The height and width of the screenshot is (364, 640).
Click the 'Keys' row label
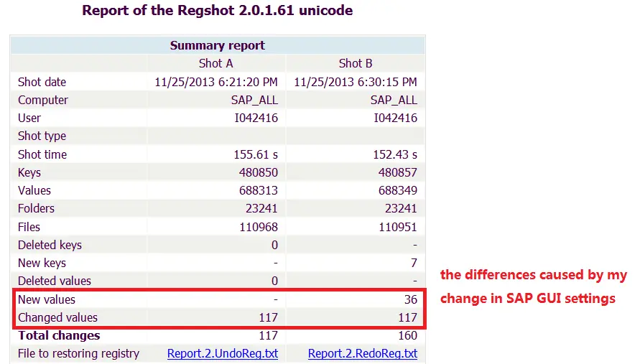click(x=29, y=172)
